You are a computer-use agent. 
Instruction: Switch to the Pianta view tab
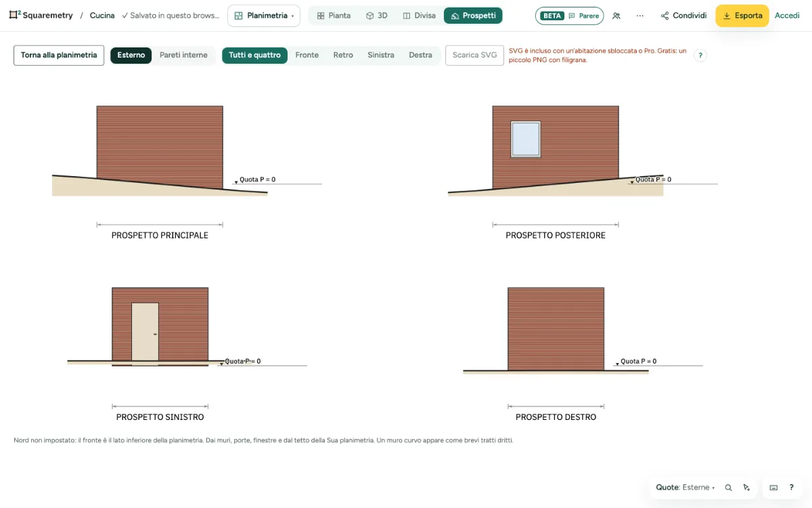click(x=334, y=16)
